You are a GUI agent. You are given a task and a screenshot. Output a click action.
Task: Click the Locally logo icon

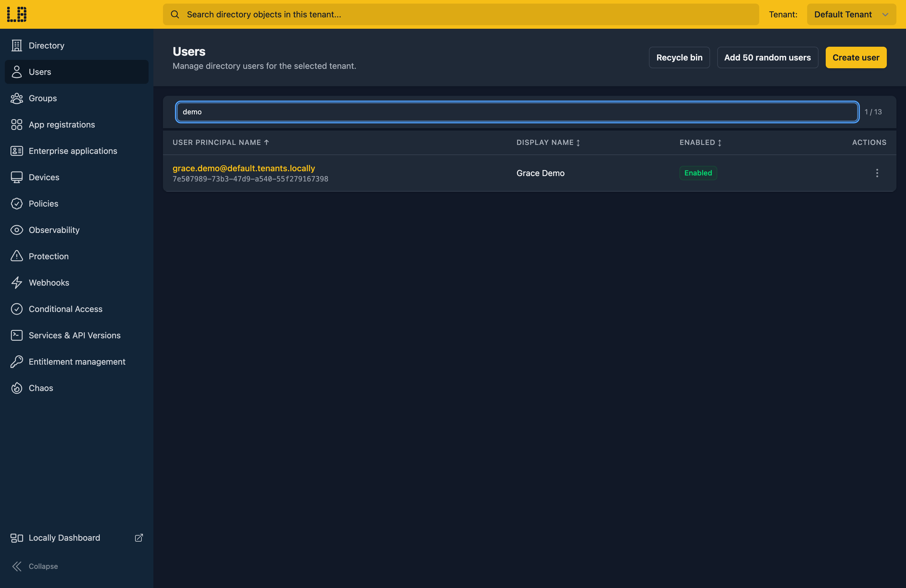point(17,14)
